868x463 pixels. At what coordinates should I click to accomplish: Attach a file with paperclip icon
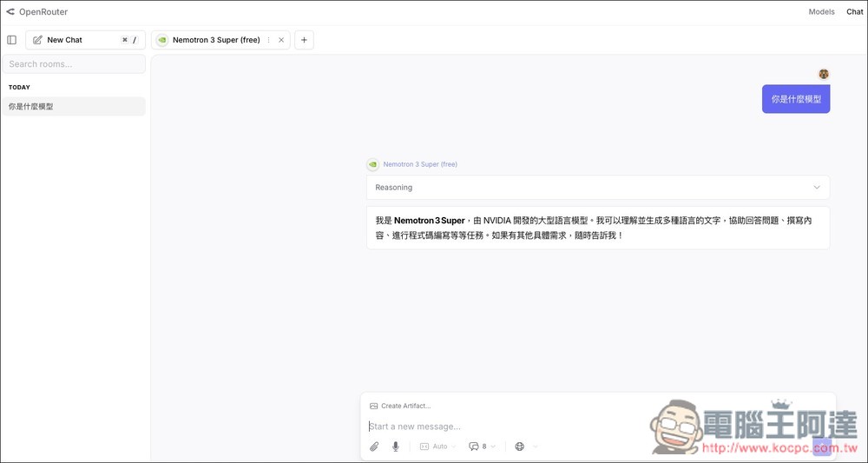[x=374, y=446]
